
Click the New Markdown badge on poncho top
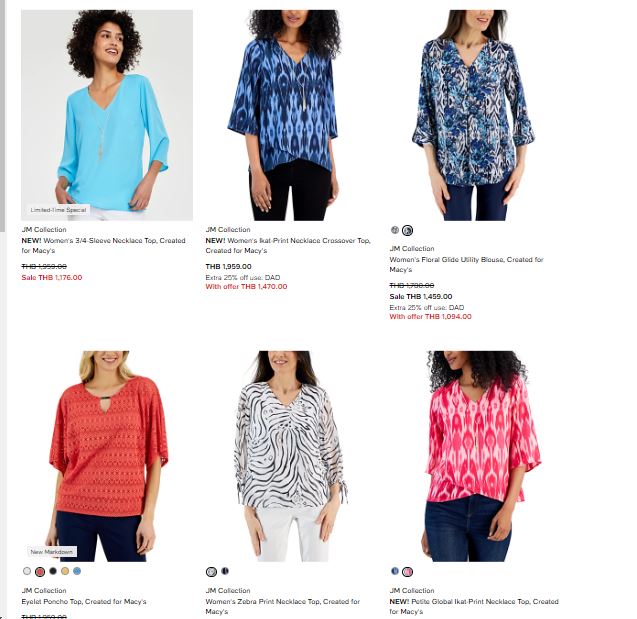coord(52,552)
